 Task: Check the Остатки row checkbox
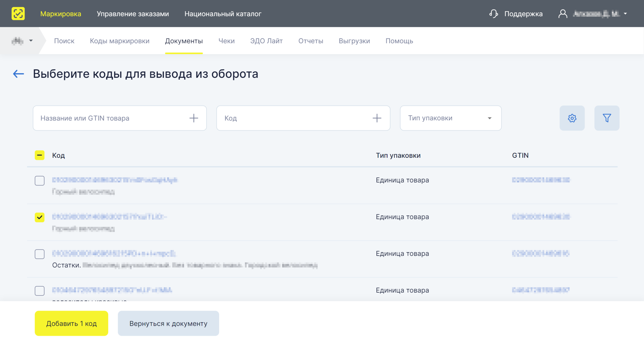coord(39,254)
